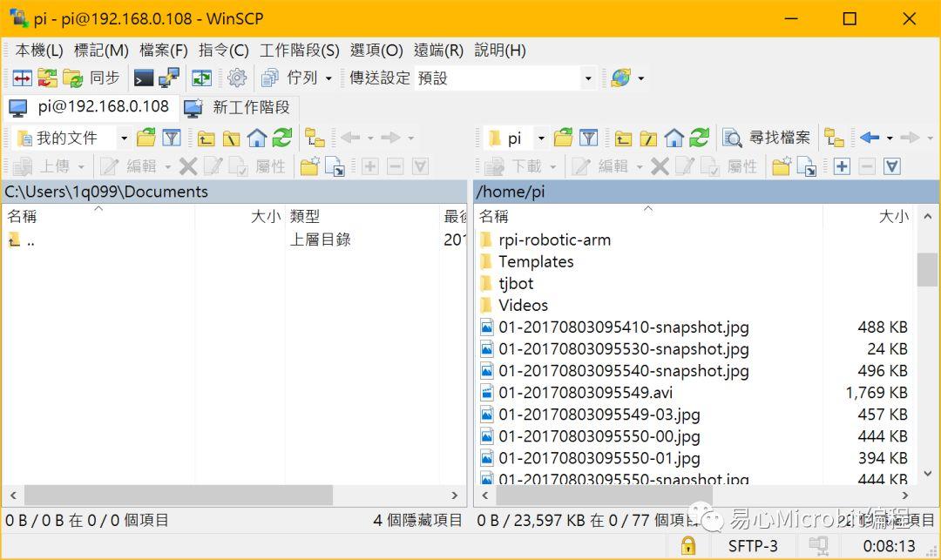Click the filter icon in remote panel
941x560 pixels.
589,138
